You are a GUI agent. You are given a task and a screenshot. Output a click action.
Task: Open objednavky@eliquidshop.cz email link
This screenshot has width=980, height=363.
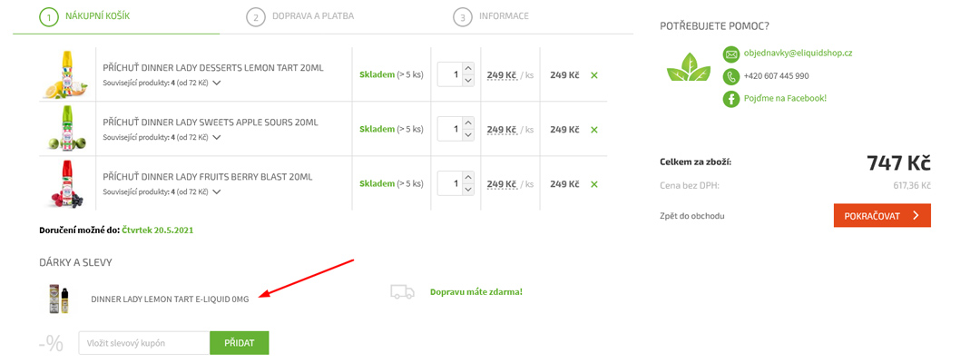click(x=798, y=54)
